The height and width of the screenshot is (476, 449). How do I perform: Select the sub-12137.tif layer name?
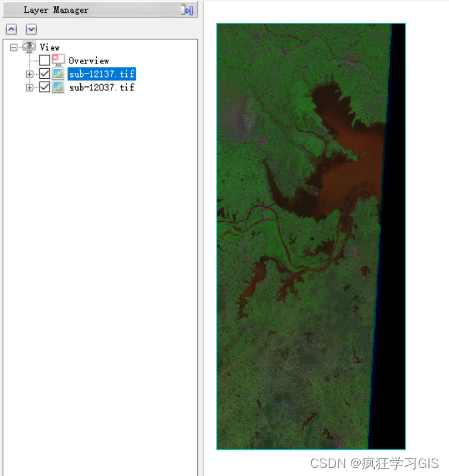pos(102,74)
